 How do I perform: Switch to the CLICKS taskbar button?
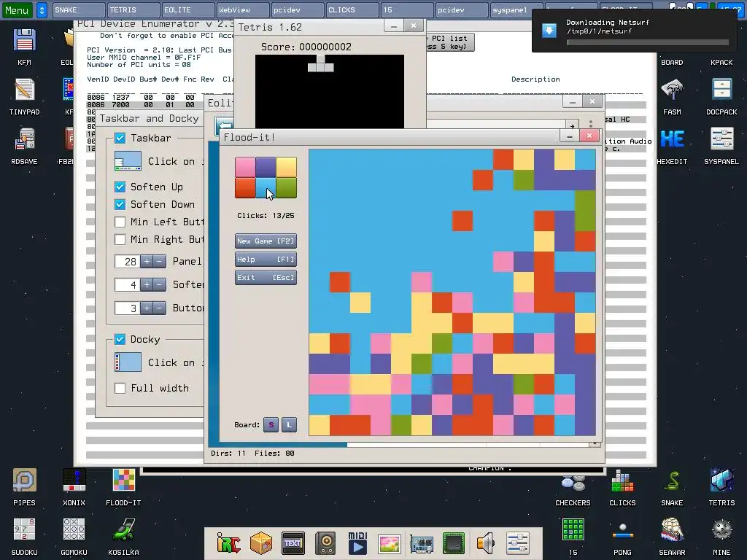tap(352, 10)
